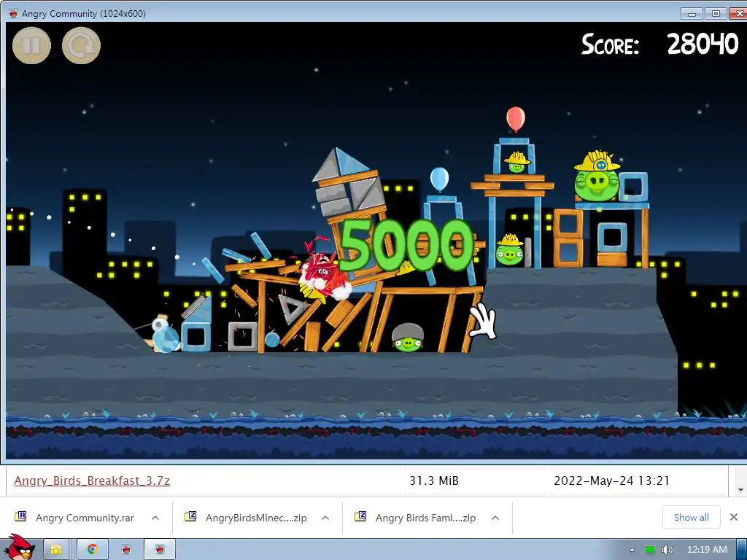Minimize the Angry Community window
Screen dimensions: 747x560
pyautogui.click(x=692, y=13)
